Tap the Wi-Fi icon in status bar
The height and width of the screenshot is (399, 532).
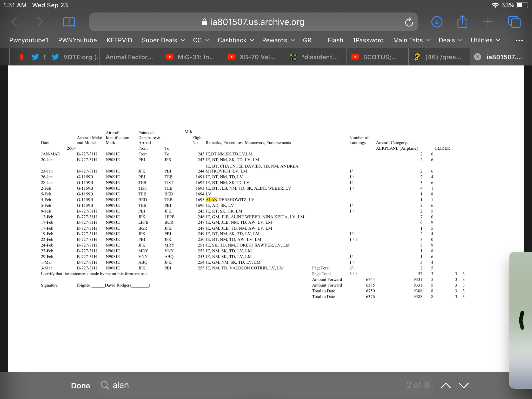pyautogui.click(x=495, y=5)
